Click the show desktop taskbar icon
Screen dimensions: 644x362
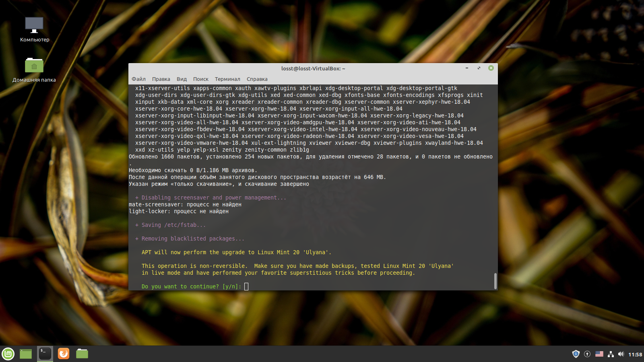pyautogui.click(x=26, y=354)
